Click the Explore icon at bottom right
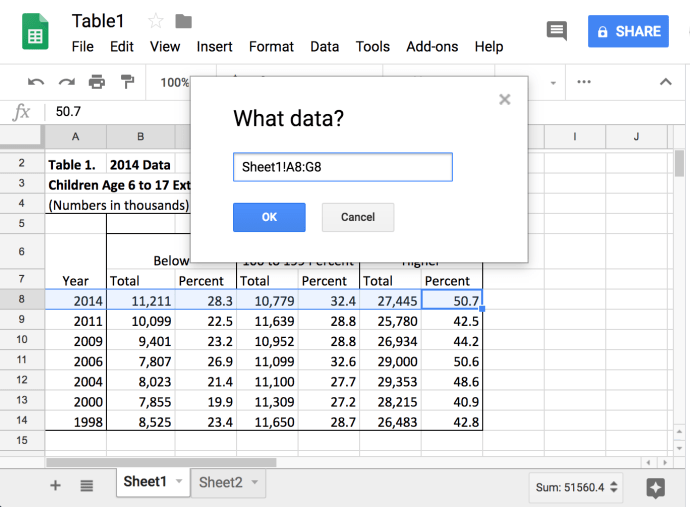Screen dimensions: 690x507 656,487
